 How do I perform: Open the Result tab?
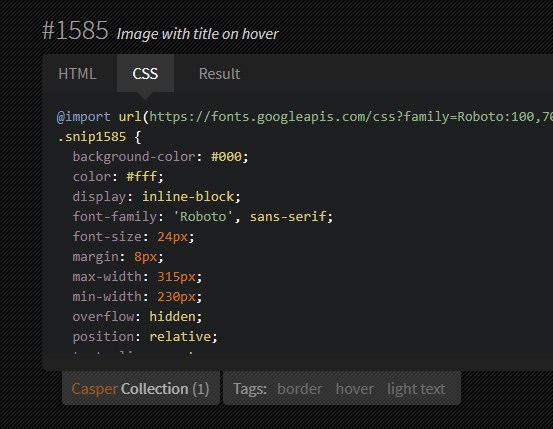[219, 74]
